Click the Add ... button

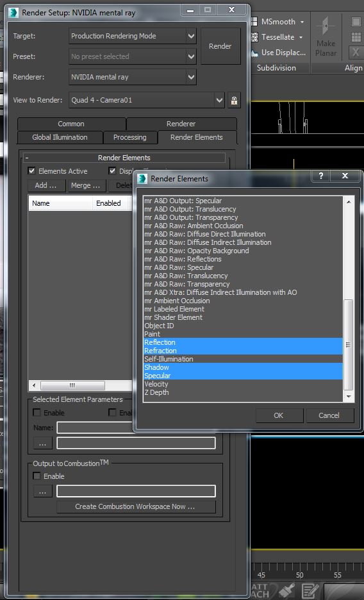[45, 186]
